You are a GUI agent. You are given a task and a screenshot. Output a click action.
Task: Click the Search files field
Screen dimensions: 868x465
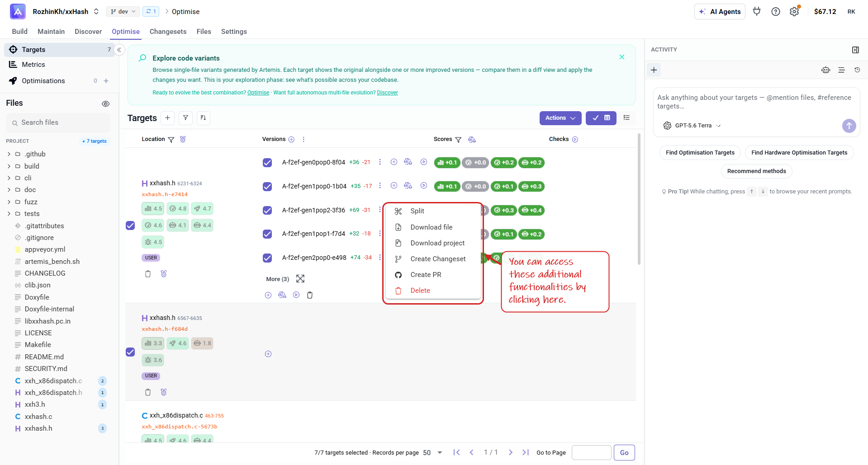click(58, 123)
